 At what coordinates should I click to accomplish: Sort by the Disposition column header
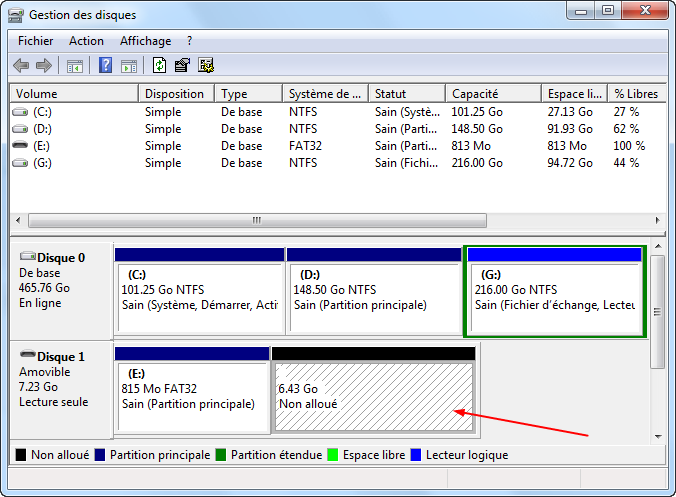pyautogui.click(x=176, y=94)
